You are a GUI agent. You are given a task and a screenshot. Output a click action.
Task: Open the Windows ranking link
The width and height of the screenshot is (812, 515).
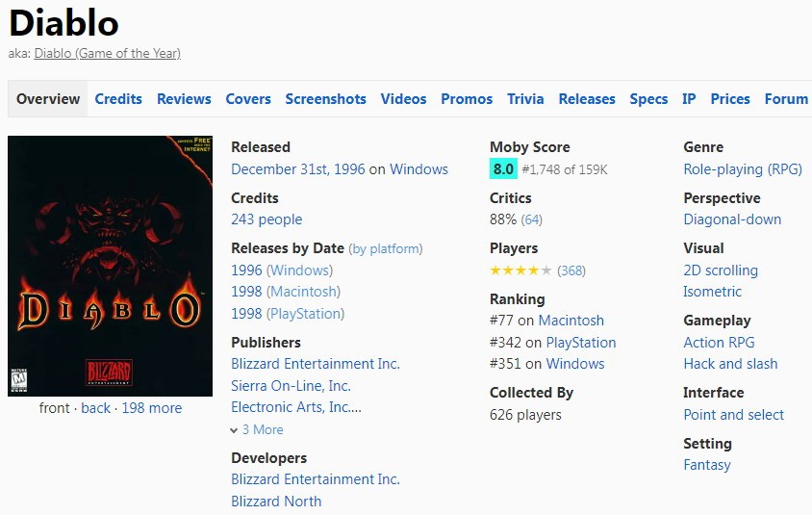[x=575, y=364]
